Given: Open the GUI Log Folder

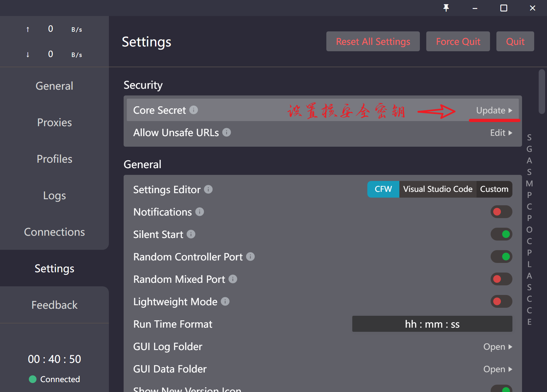Looking at the screenshot, I should pyautogui.click(x=497, y=347).
